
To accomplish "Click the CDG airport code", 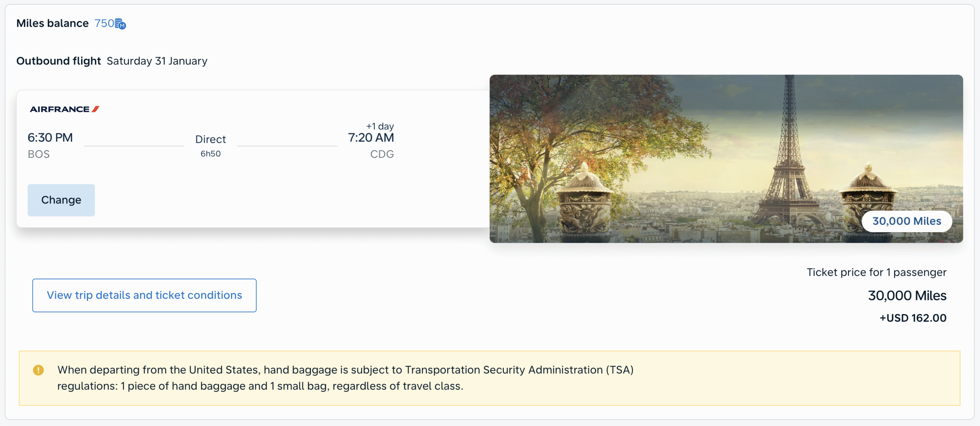I will [382, 154].
